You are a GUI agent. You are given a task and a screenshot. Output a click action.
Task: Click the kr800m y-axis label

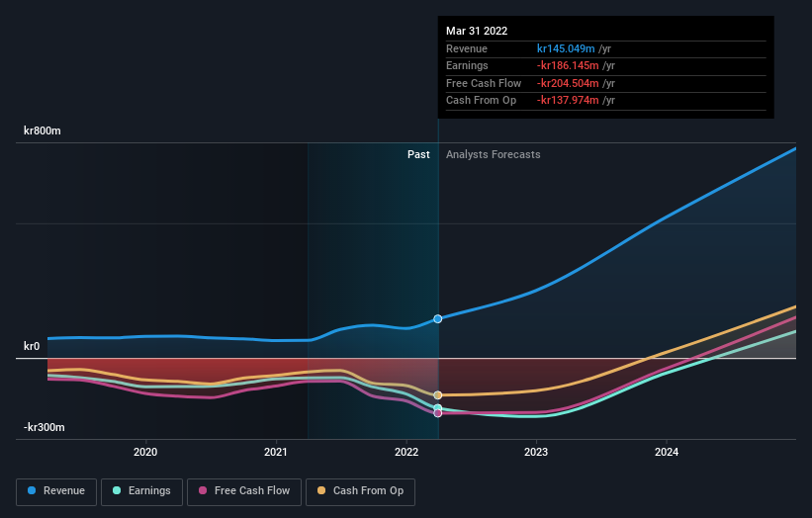(43, 130)
